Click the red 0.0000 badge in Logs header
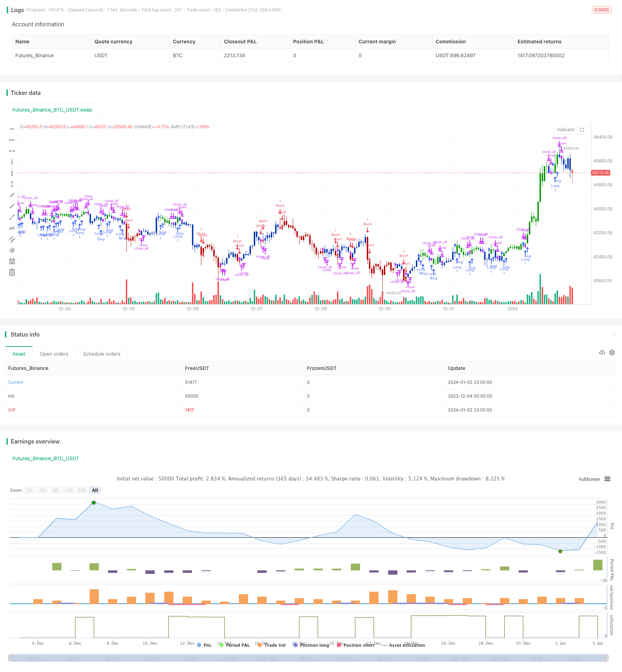 [x=601, y=10]
